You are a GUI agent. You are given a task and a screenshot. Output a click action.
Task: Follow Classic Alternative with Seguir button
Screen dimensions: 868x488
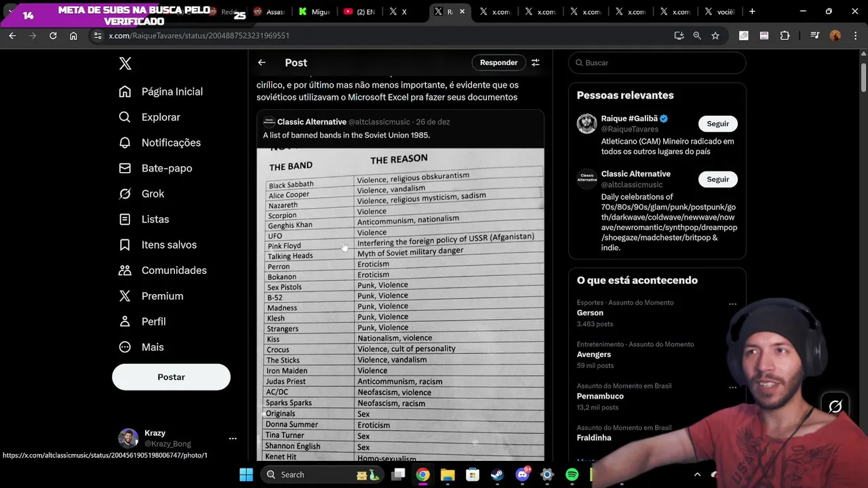(717, 180)
